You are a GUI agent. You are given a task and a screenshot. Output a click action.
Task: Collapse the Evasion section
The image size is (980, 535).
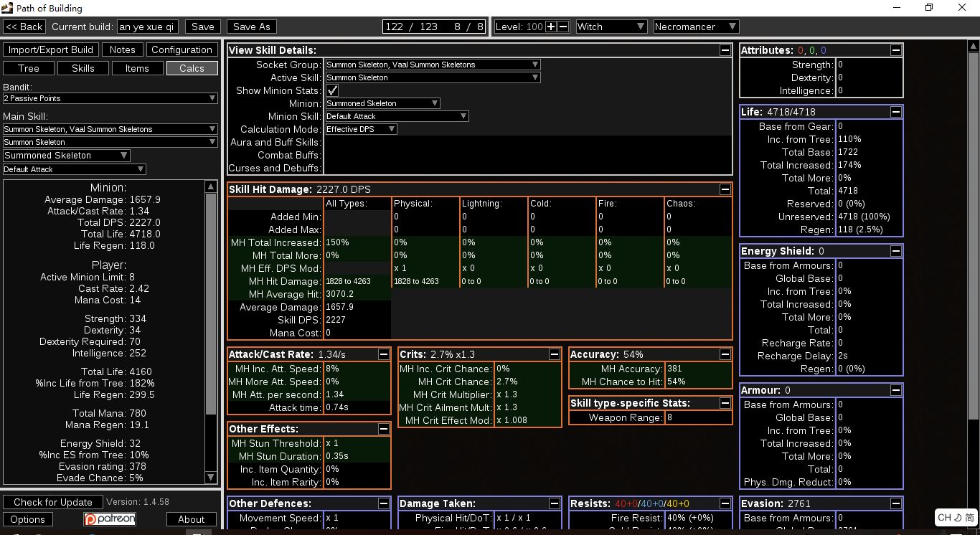click(895, 503)
